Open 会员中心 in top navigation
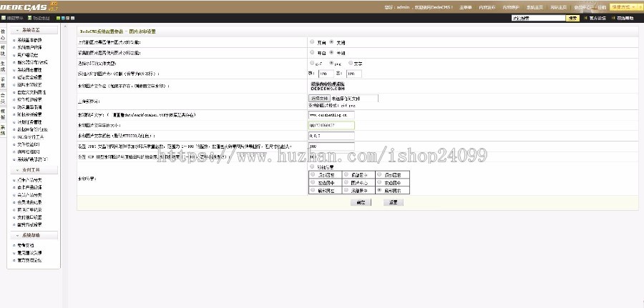Screen dimensions: 644x308 tap(582, 7)
